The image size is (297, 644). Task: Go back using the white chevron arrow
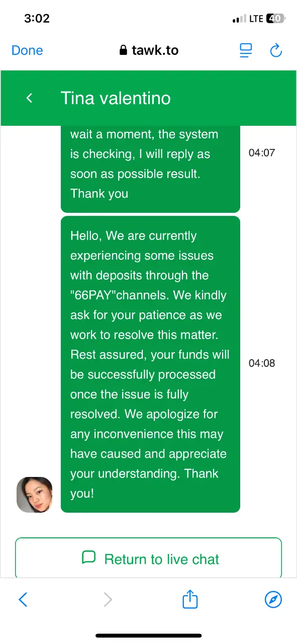tap(30, 98)
